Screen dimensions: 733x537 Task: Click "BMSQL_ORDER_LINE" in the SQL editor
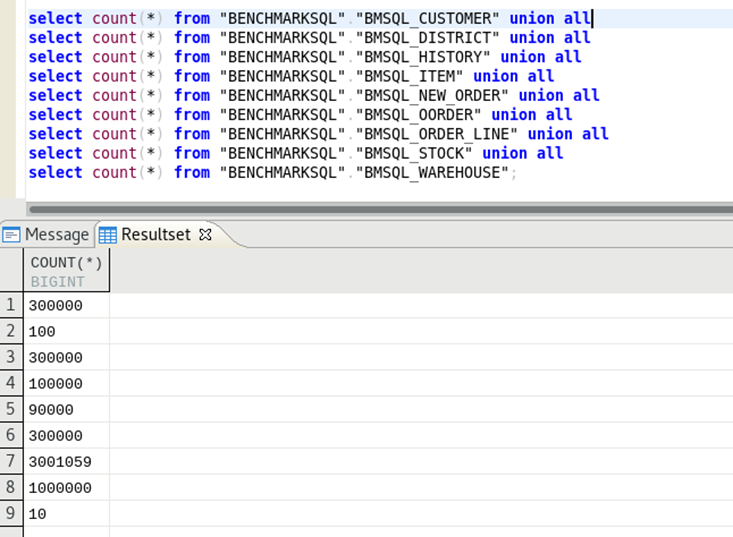437,134
